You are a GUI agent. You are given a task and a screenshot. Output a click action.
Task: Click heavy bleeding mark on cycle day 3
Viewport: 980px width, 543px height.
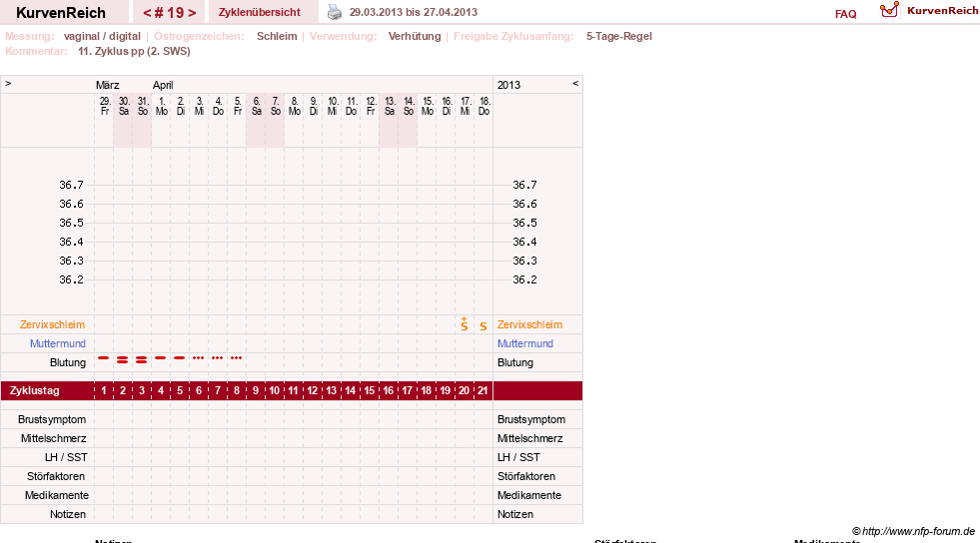141,359
